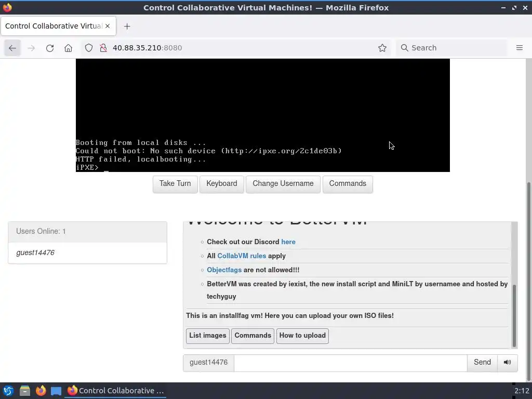Open tracking protection shield icon
532x399 pixels.
(x=88, y=48)
